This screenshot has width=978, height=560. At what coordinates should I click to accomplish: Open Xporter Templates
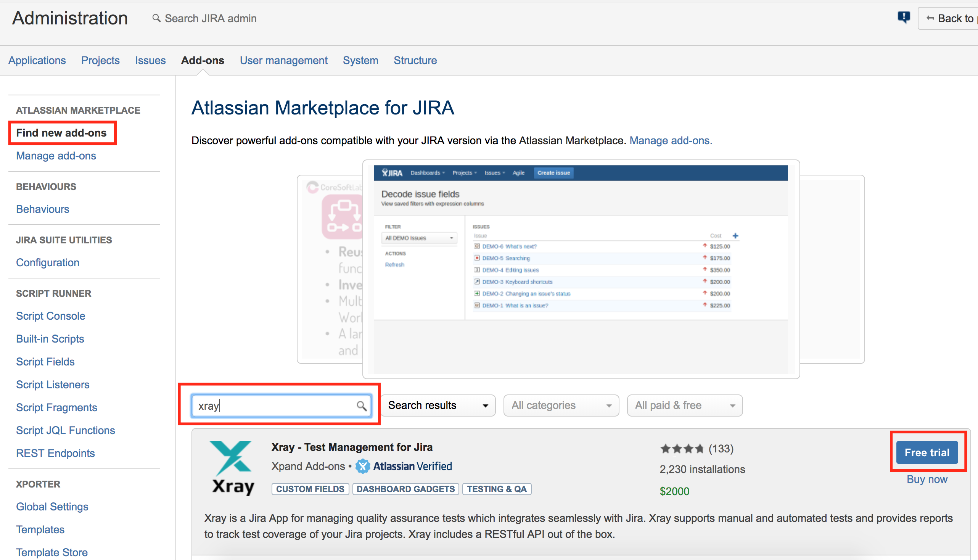point(40,529)
